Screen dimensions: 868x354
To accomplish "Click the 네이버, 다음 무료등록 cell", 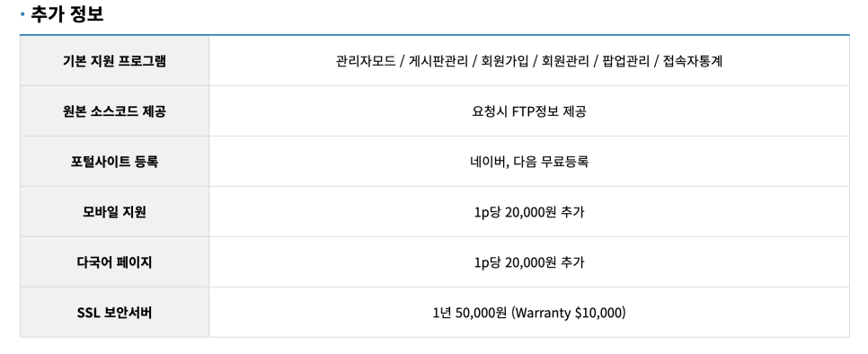I will click(529, 162).
